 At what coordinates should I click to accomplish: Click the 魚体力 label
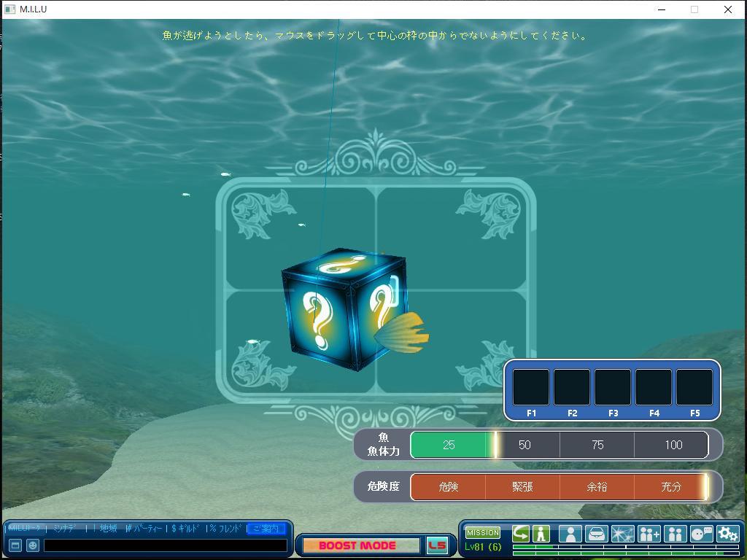[383, 451]
